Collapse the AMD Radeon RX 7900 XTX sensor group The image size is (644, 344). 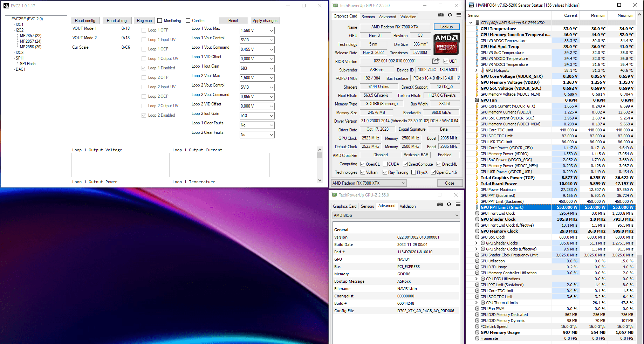point(471,23)
